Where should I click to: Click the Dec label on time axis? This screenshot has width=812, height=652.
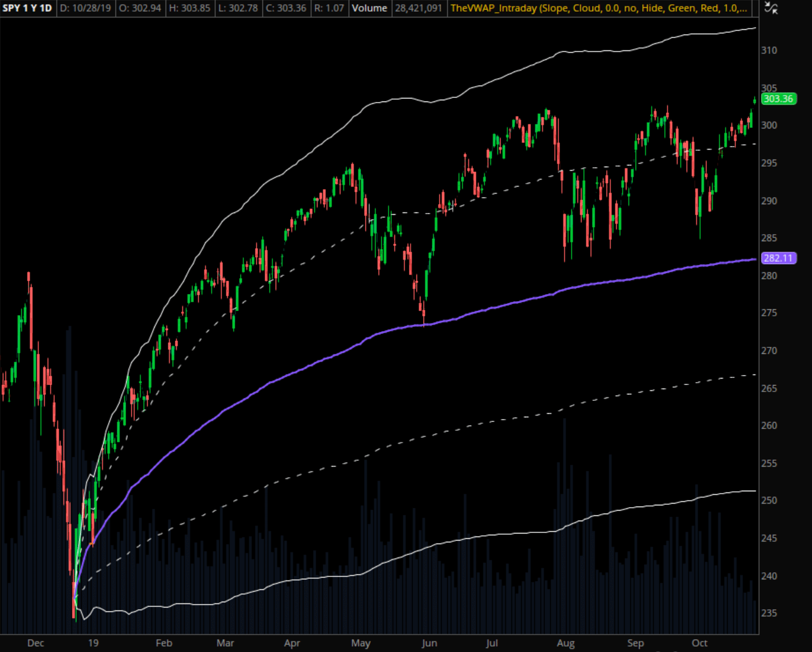(36, 643)
